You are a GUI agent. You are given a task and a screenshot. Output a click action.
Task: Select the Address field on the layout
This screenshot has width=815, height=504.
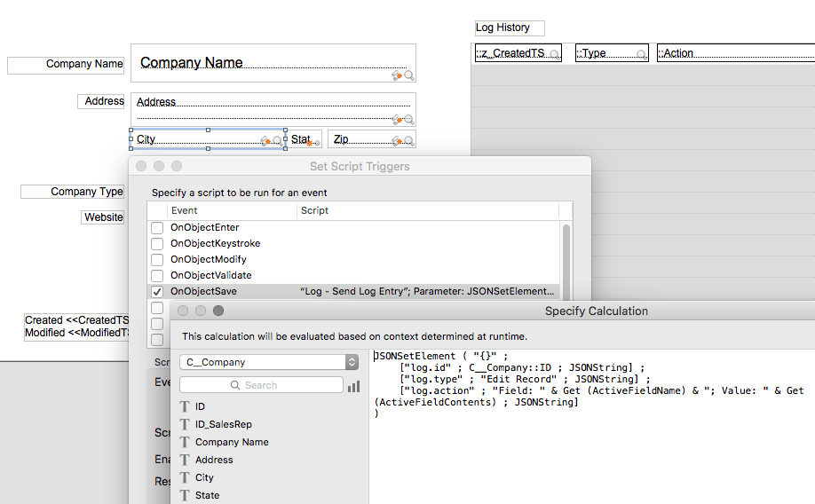[x=273, y=110]
